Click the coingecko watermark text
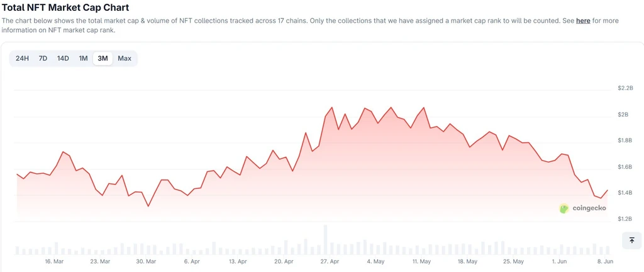 point(589,208)
